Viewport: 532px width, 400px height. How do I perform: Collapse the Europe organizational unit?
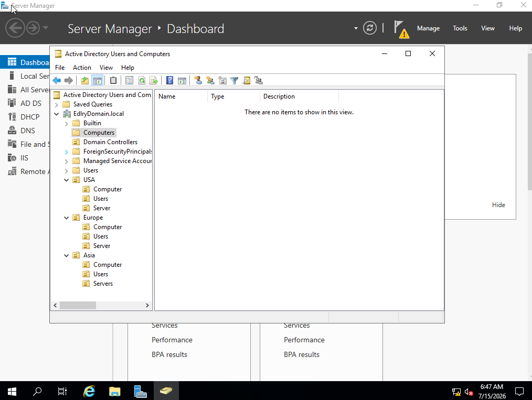click(67, 218)
